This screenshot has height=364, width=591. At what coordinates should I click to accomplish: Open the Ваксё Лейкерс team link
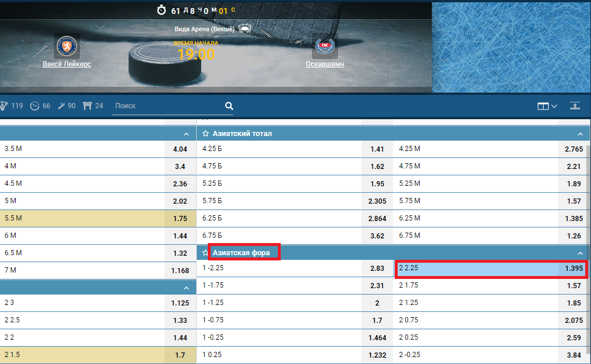(x=67, y=64)
